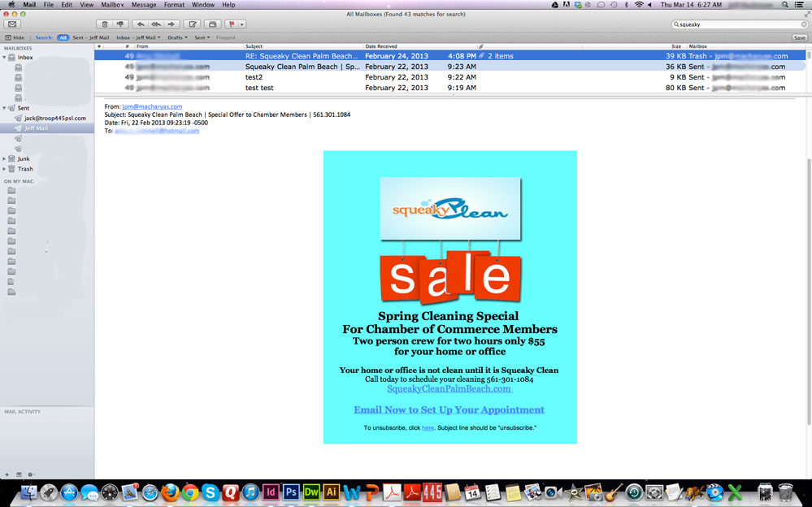Viewport: 812px width, 507px height.
Task: Select the Inbox in the sidebar
Action: [25, 58]
